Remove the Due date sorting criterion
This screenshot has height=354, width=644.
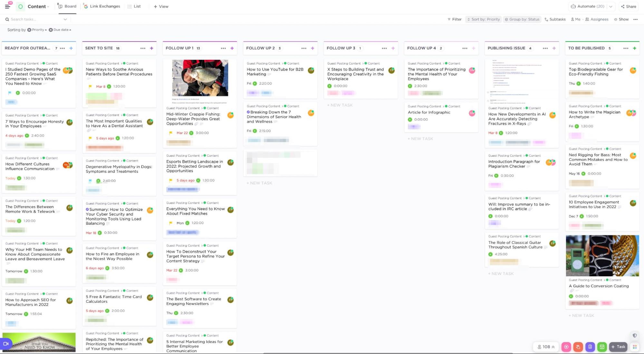[51, 30]
